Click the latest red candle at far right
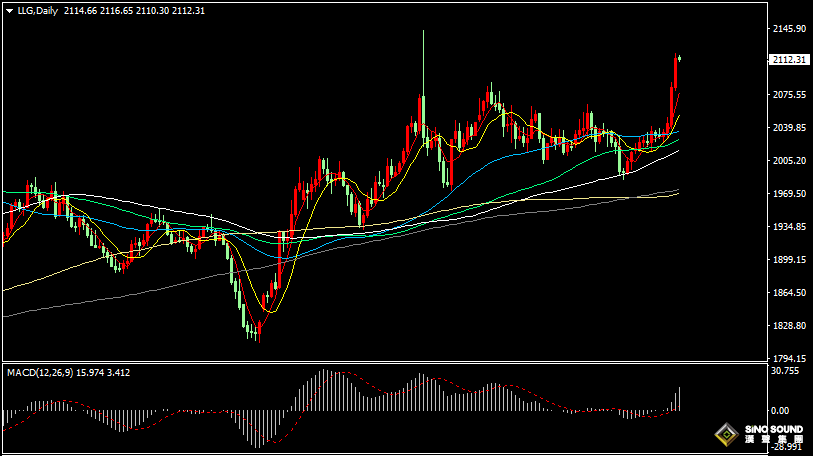The width and height of the screenshot is (813, 456). [679, 58]
